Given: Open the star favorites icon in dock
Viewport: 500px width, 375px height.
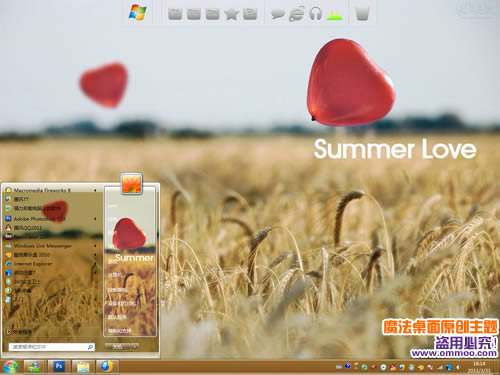Looking at the screenshot, I should pyautogui.click(x=231, y=14).
